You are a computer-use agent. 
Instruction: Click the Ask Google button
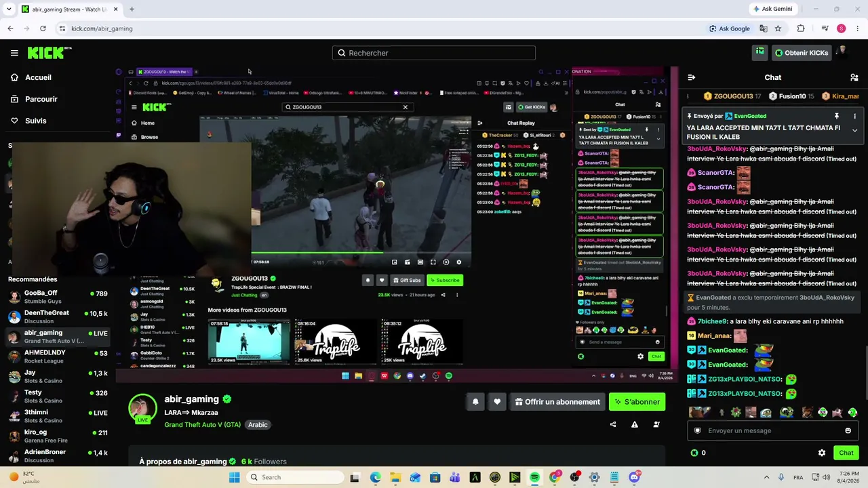coord(729,28)
